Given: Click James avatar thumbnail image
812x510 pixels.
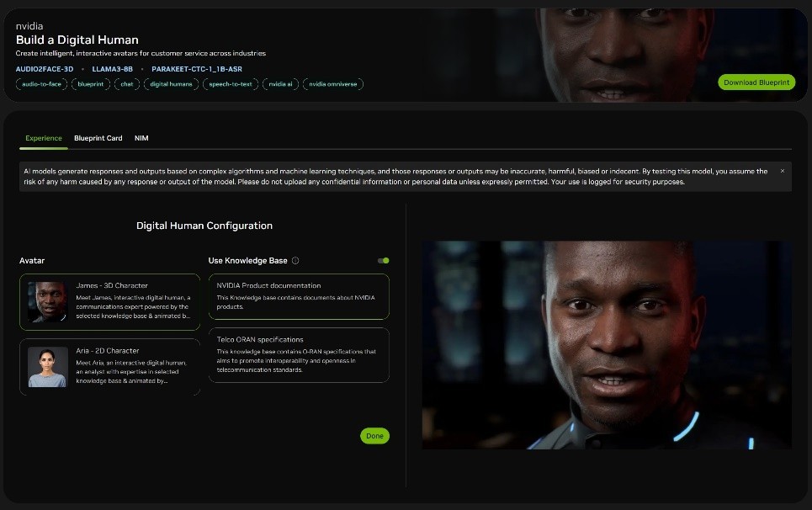Looking at the screenshot, I should coord(48,302).
